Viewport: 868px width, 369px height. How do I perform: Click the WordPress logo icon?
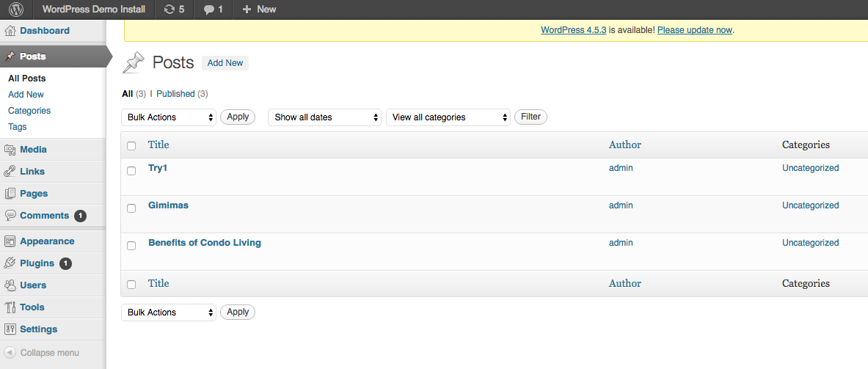click(x=17, y=10)
